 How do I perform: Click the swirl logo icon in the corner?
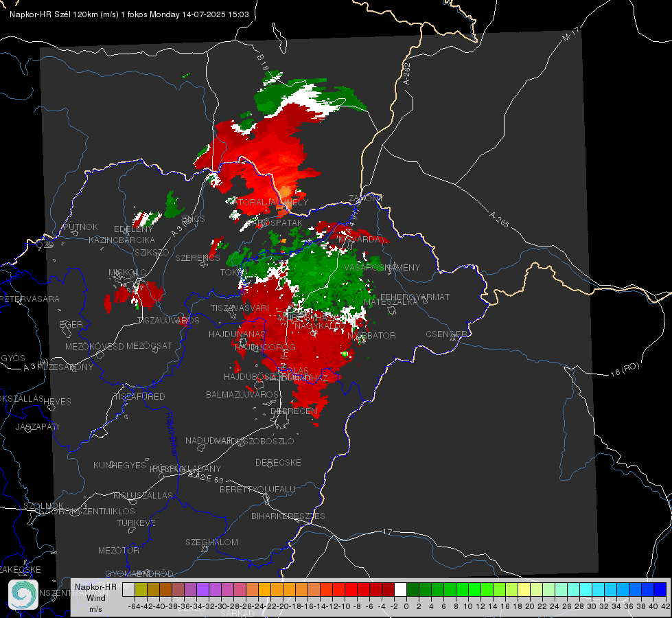click(23, 595)
